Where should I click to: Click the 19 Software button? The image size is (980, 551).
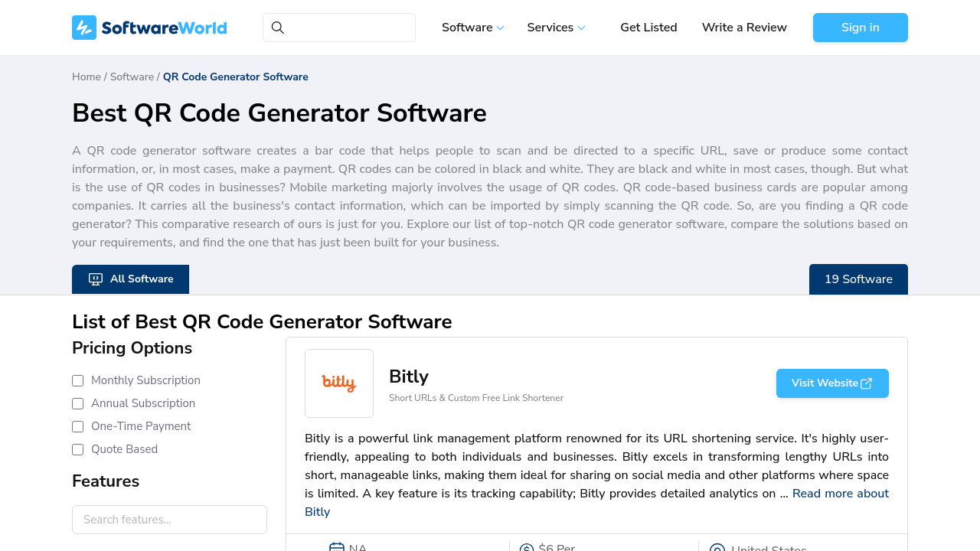click(858, 279)
